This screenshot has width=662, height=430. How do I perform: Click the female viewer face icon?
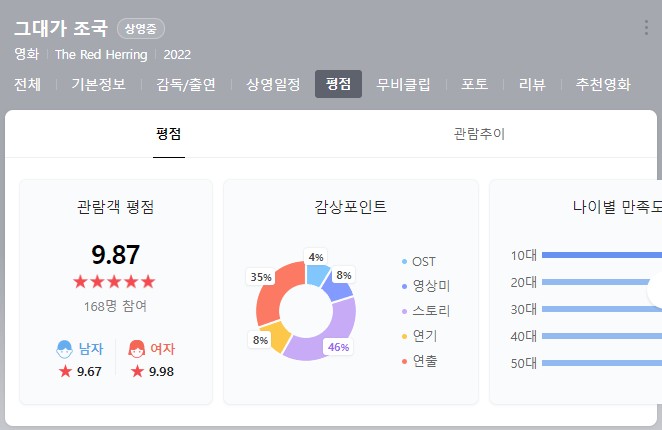(x=136, y=349)
